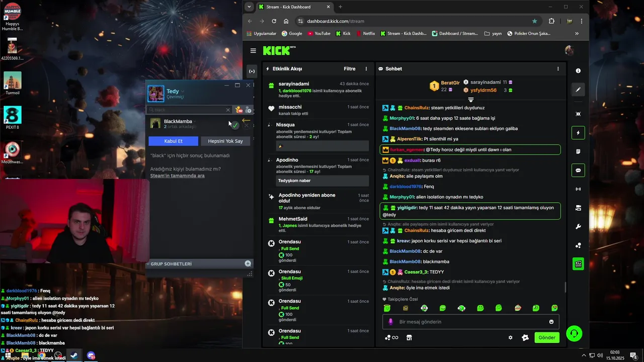The width and height of the screenshot is (644, 362).
Task: Click Kabul Et in Steam friends window
Action: click(x=173, y=141)
